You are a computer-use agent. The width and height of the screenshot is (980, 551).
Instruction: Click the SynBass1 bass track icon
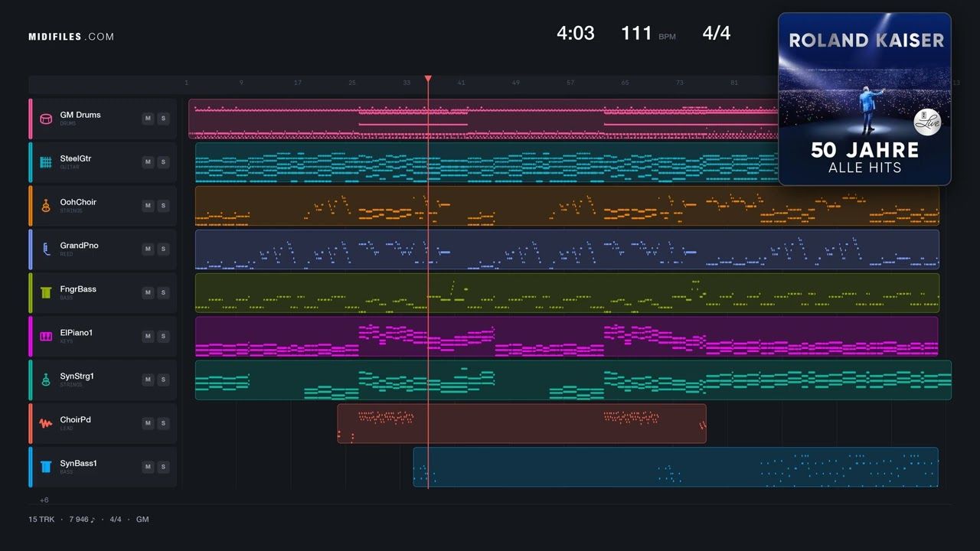point(46,468)
